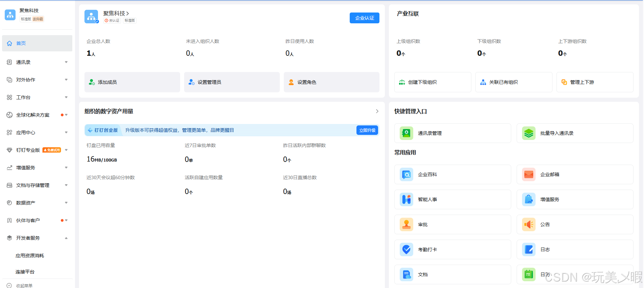The height and width of the screenshot is (288, 644).
Task: Open the 企业百科 app icon
Action: pos(406,174)
